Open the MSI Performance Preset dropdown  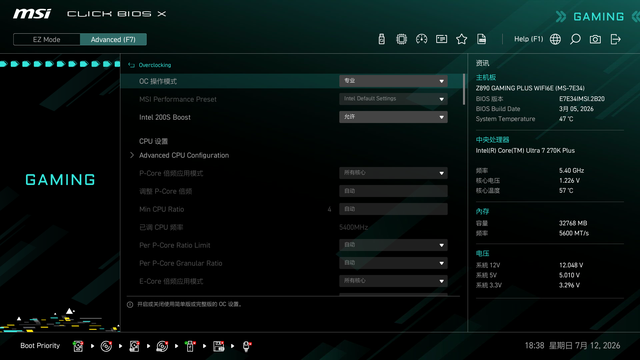[393, 99]
